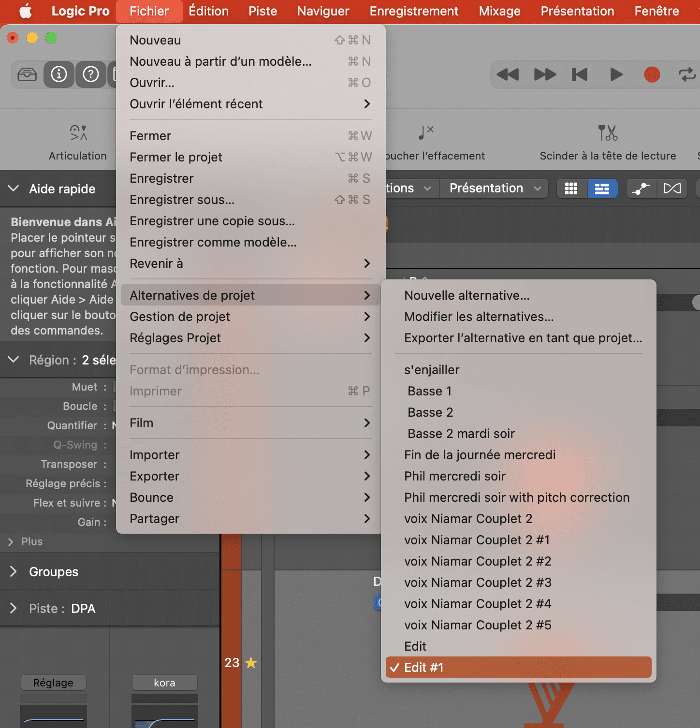Expand Réglages Projet submenu
Screen dimensions: 700x728
(250, 338)
